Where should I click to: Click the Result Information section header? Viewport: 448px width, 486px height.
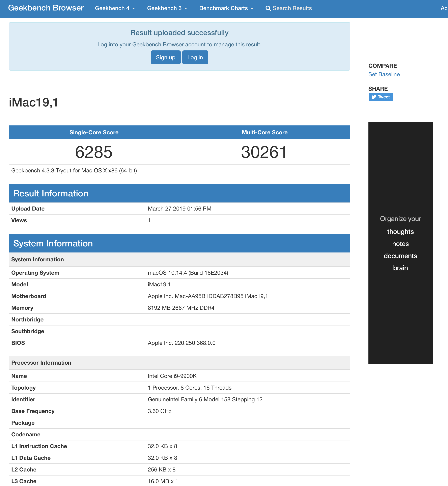pyautogui.click(x=179, y=193)
